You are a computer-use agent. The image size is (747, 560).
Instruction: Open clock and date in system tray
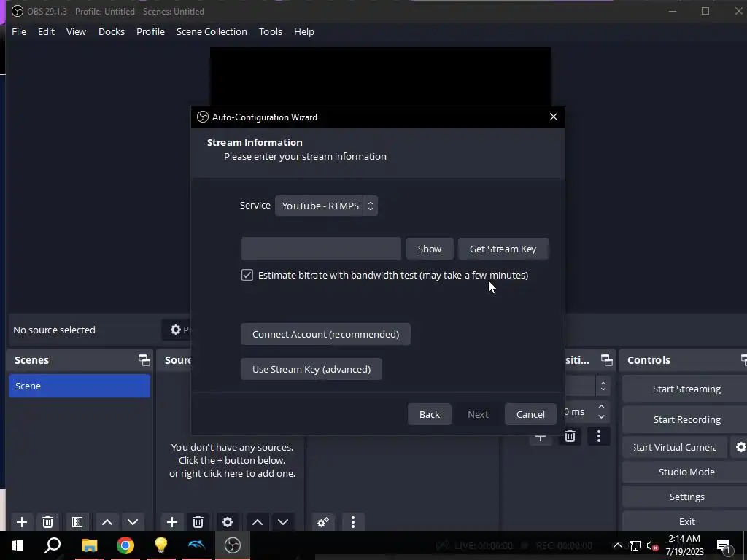pos(684,545)
